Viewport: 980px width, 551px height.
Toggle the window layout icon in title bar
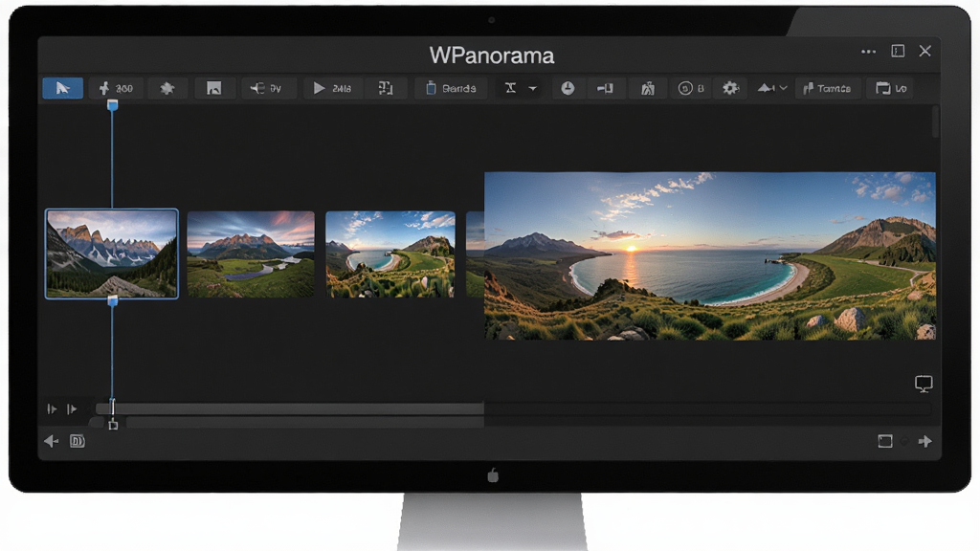tap(898, 52)
